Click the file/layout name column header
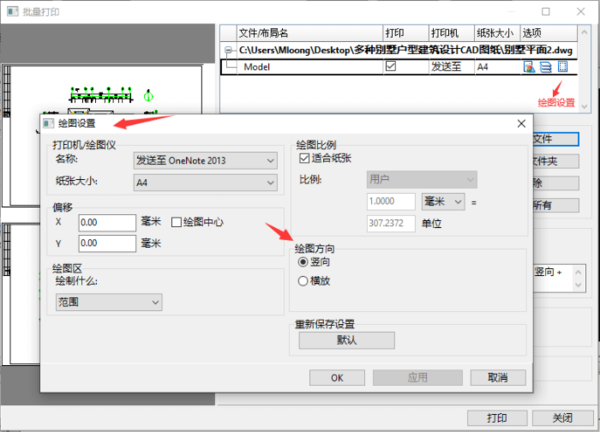 pyautogui.click(x=310, y=33)
